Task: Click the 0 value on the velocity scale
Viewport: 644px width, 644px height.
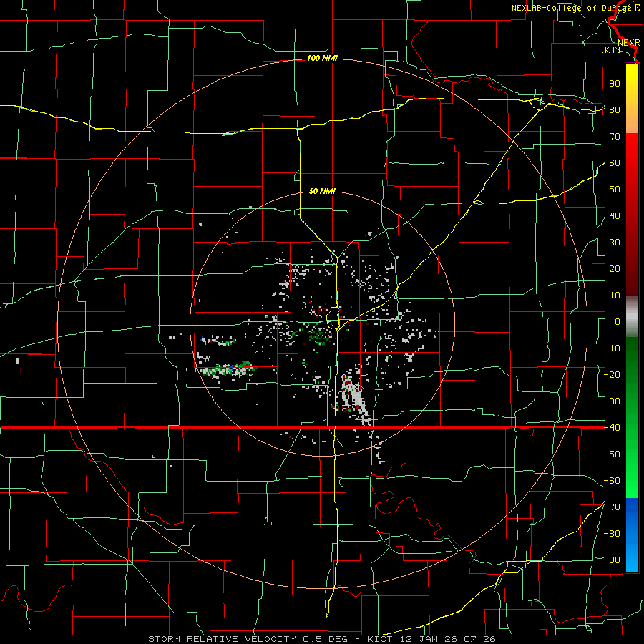Action: coord(618,321)
